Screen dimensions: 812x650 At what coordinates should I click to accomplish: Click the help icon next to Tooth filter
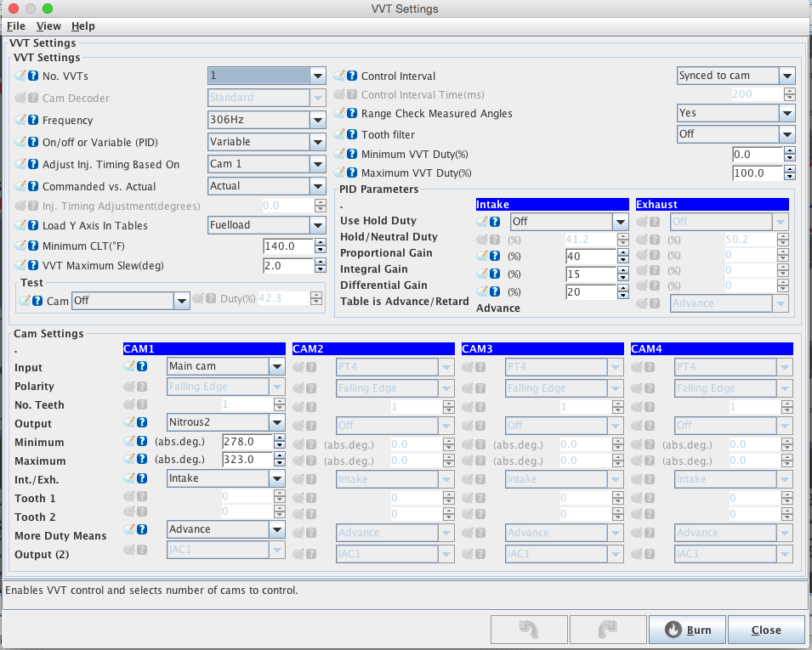point(352,134)
